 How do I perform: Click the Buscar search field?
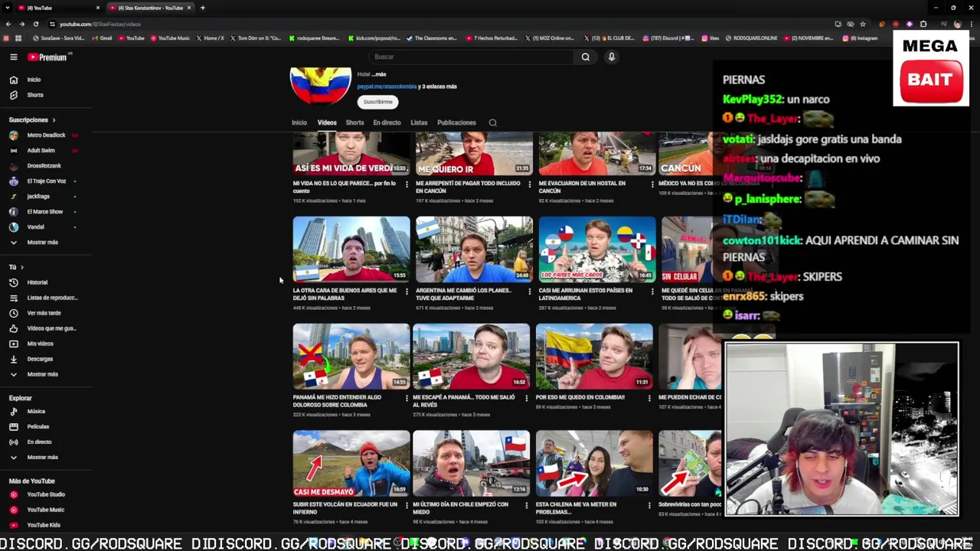point(471,57)
